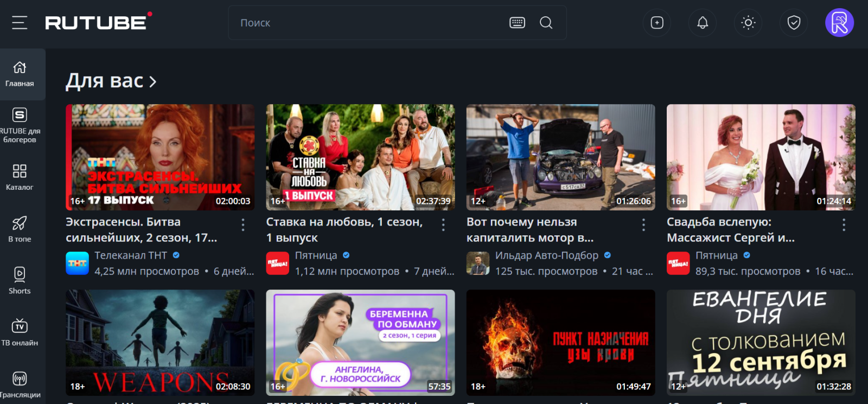This screenshot has width=868, height=404.
Task: Click the add video upload icon
Action: (656, 23)
